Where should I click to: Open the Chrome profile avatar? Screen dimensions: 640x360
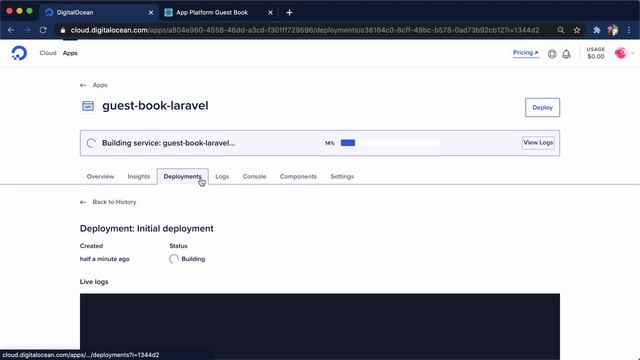[613, 30]
